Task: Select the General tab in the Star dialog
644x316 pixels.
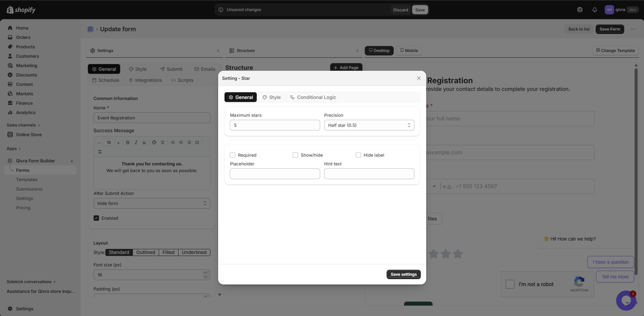Action: 241,97
